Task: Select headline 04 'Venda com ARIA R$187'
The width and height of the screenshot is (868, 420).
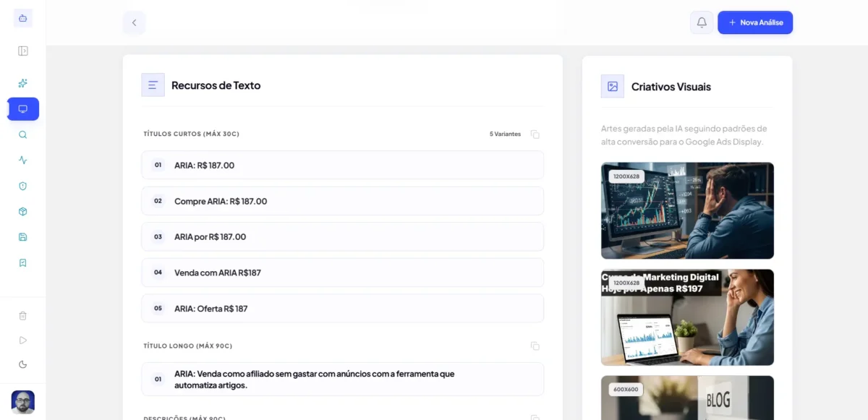Action: (342, 273)
